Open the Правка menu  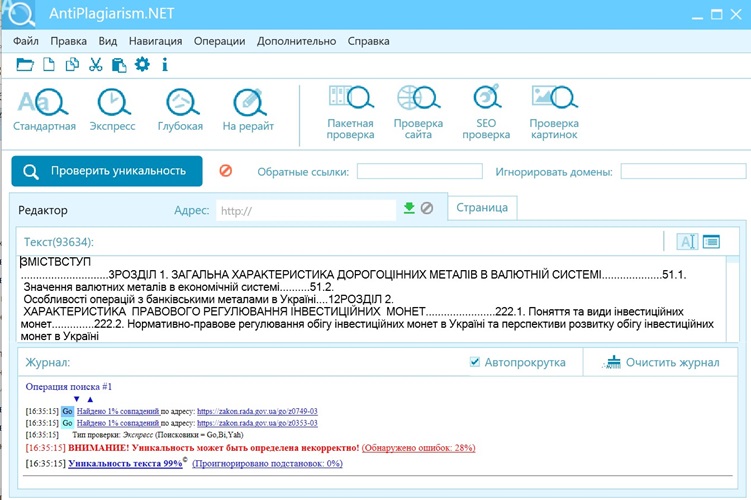68,41
